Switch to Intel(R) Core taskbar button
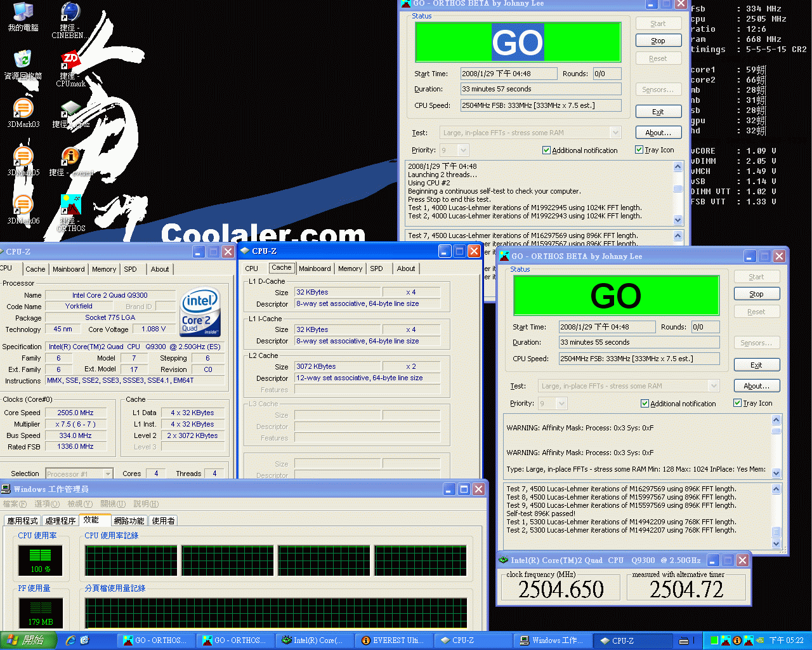 [x=314, y=640]
